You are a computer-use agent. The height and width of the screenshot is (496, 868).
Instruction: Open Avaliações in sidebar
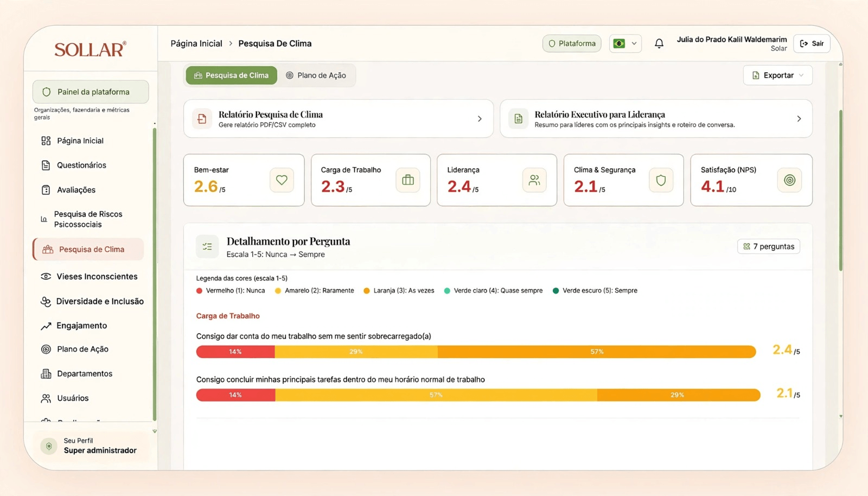pyautogui.click(x=76, y=190)
